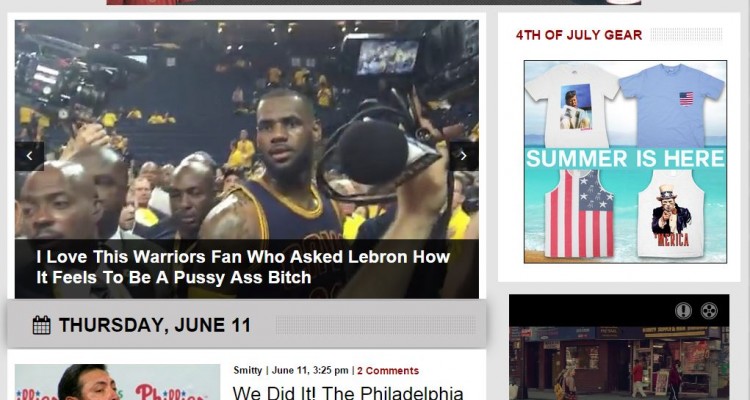Advance slideshow with right arrow
750x400 pixels.
click(463, 156)
